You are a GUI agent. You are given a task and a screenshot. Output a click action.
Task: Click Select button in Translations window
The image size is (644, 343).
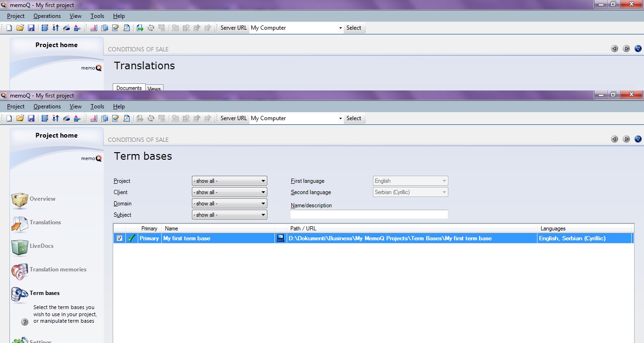(x=354, y=28)
